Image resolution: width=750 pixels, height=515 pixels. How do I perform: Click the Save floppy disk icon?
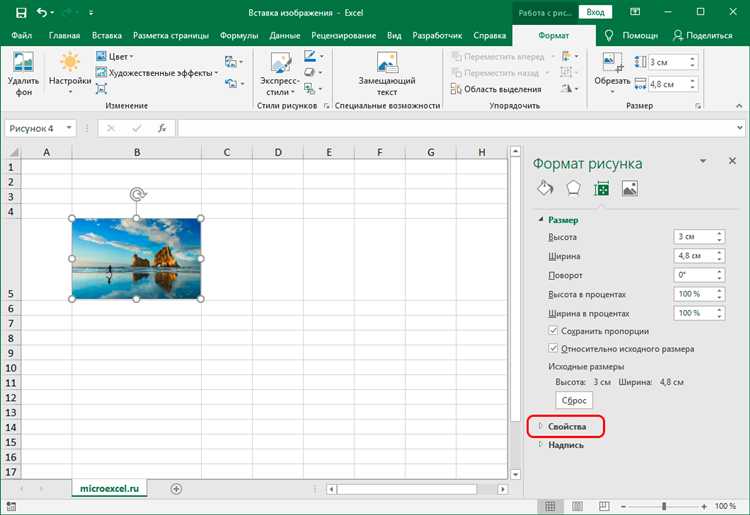pyautogui.click(x=21, y=13)
